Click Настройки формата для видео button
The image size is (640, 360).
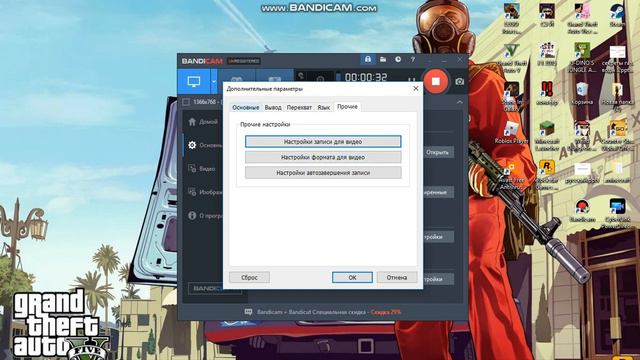pyautogui.click(x=323, y=157)
